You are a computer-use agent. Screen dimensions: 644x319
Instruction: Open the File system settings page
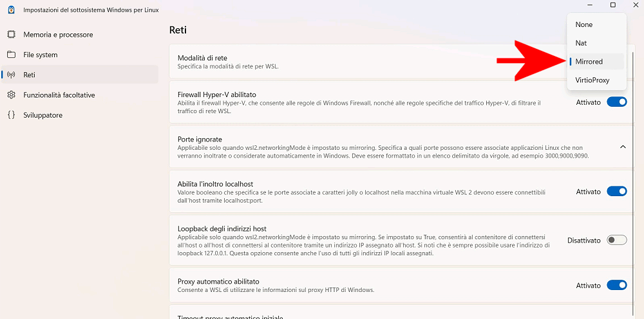[x=40, y=55]
